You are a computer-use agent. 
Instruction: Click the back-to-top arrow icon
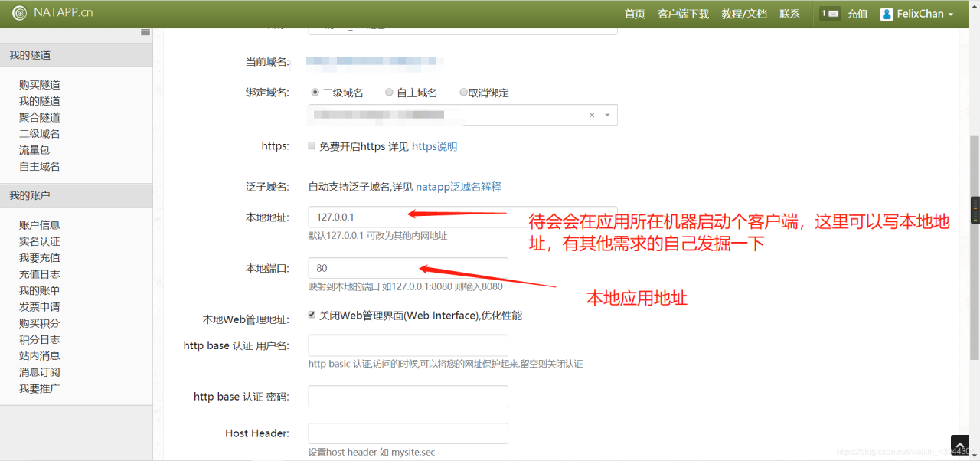tap(960, 445)
